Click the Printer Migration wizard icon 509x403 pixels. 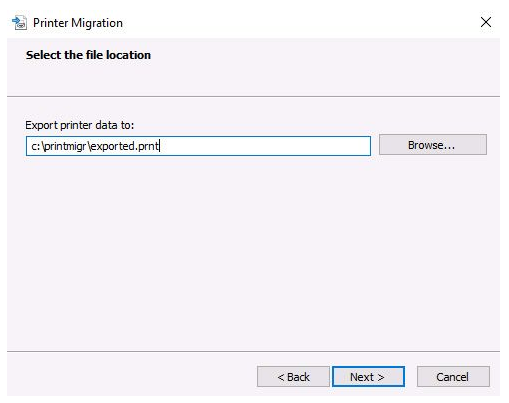pos(19,23)
